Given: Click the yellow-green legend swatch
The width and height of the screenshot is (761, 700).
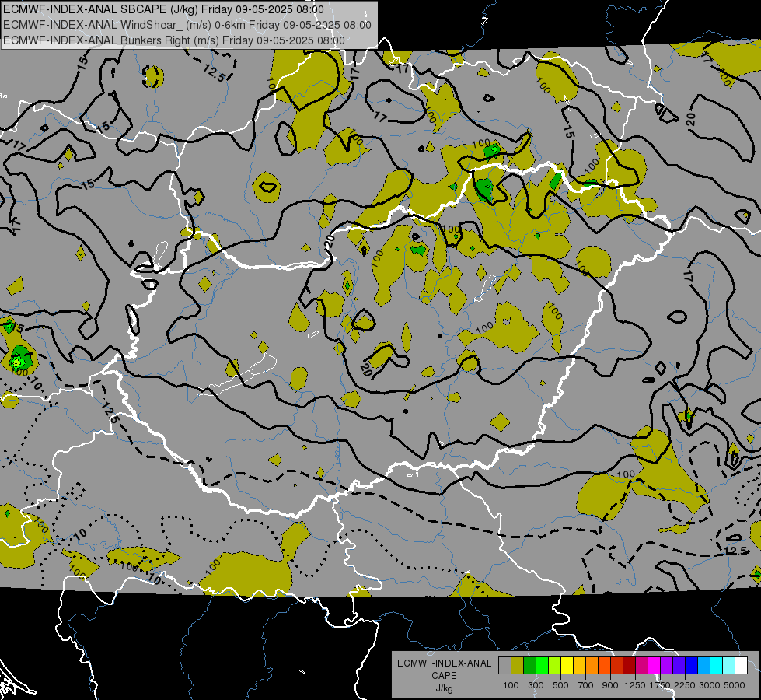Looking at the screenshot, I should pos(554,666).
